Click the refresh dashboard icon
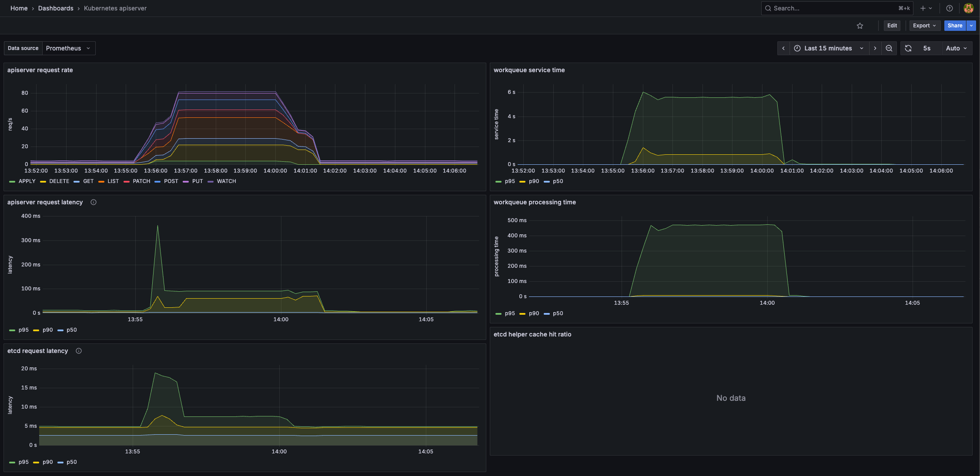 (908, 48)
